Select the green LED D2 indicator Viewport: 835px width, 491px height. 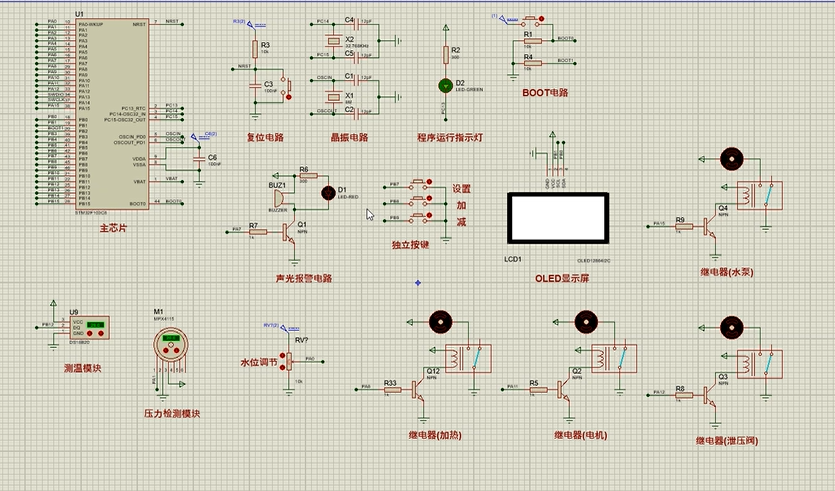click(x=445, y=85)
